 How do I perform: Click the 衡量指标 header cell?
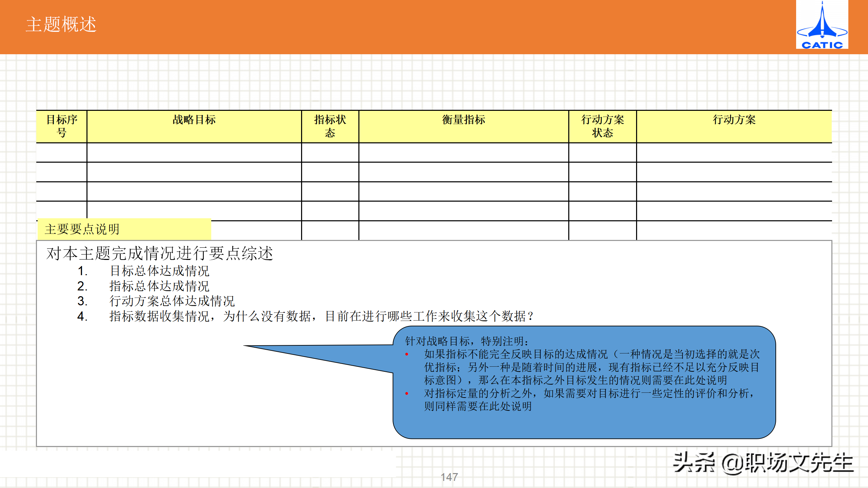pyautogui.click(x=463, y=120)
